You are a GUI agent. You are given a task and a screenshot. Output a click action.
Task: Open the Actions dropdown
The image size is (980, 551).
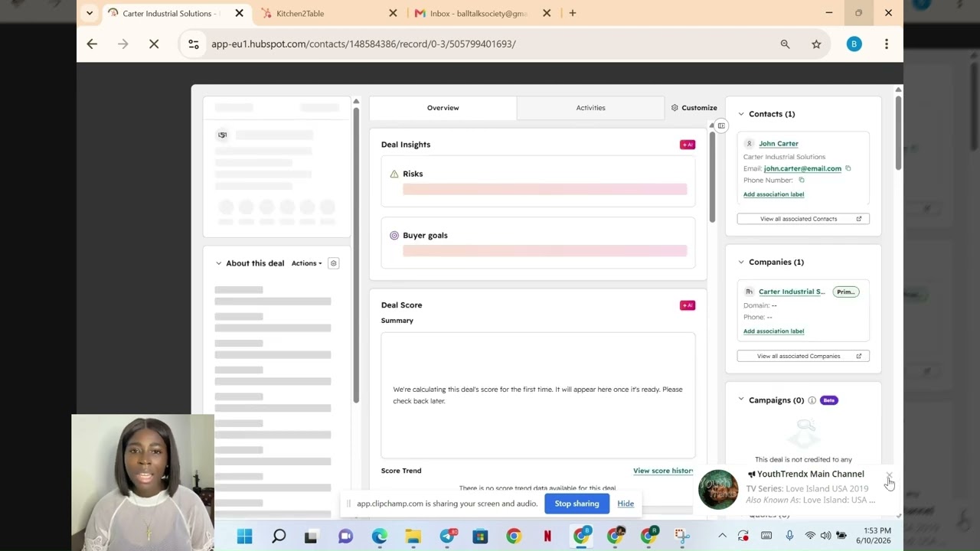coord(306,263)
